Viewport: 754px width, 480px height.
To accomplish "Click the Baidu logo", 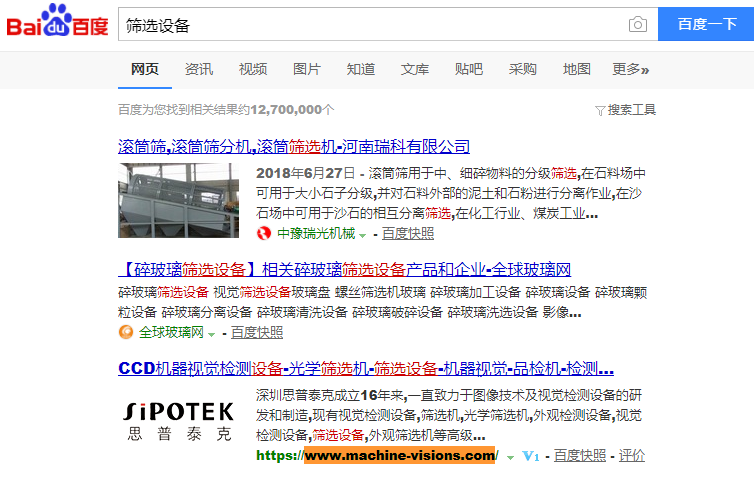I will coord(57,21).
